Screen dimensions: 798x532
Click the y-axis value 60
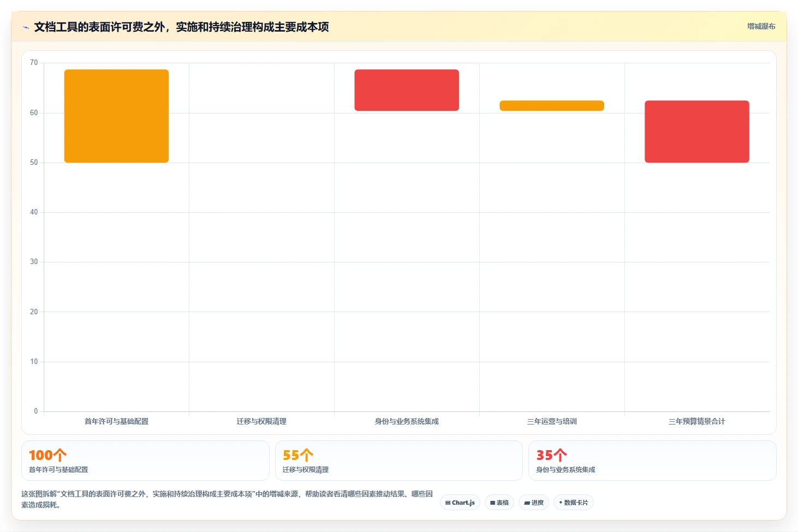tap(34, 113)
